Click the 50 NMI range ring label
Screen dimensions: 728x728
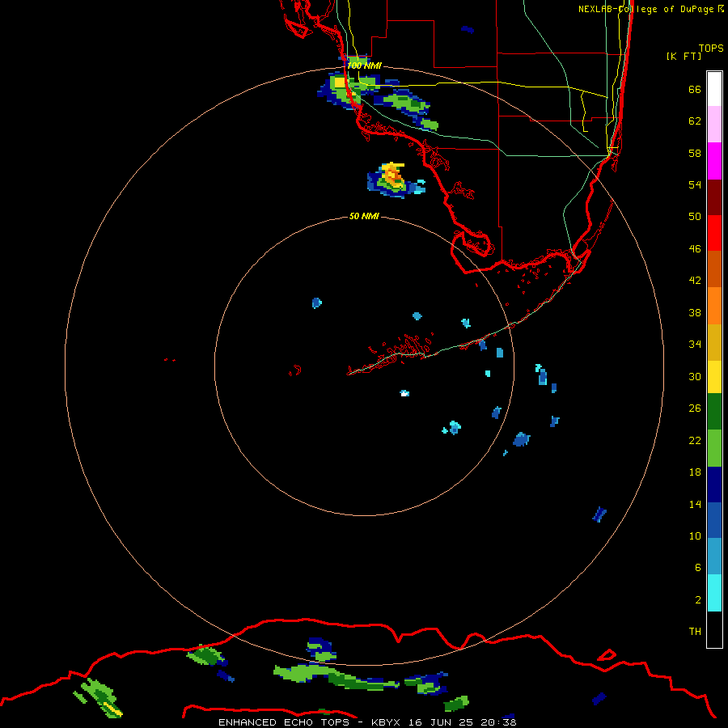[x=364, y=216]
